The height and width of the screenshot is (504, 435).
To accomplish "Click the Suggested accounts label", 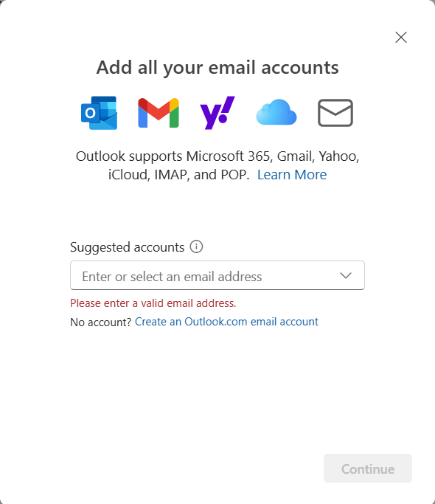I will [128, 247].
